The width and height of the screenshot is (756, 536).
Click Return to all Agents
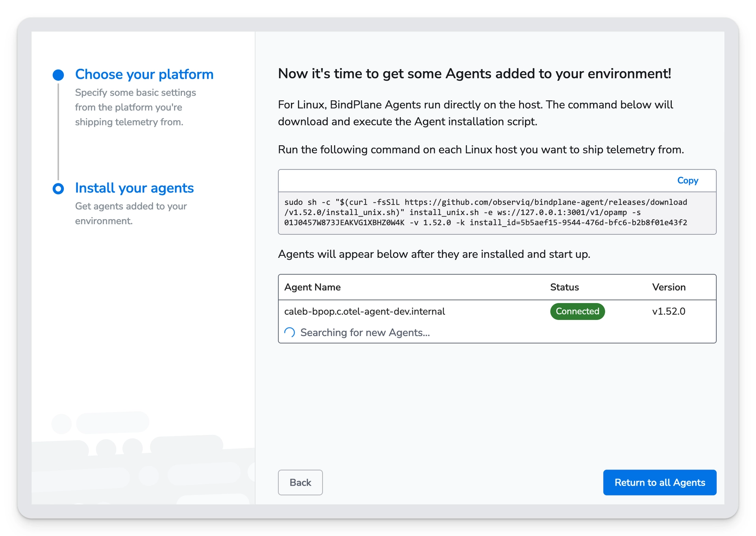point(660,482)
